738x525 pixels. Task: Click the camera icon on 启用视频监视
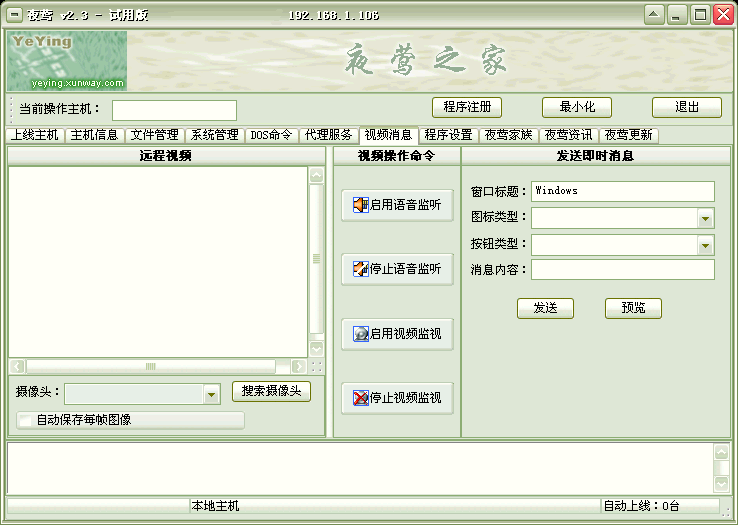(360, 335)
